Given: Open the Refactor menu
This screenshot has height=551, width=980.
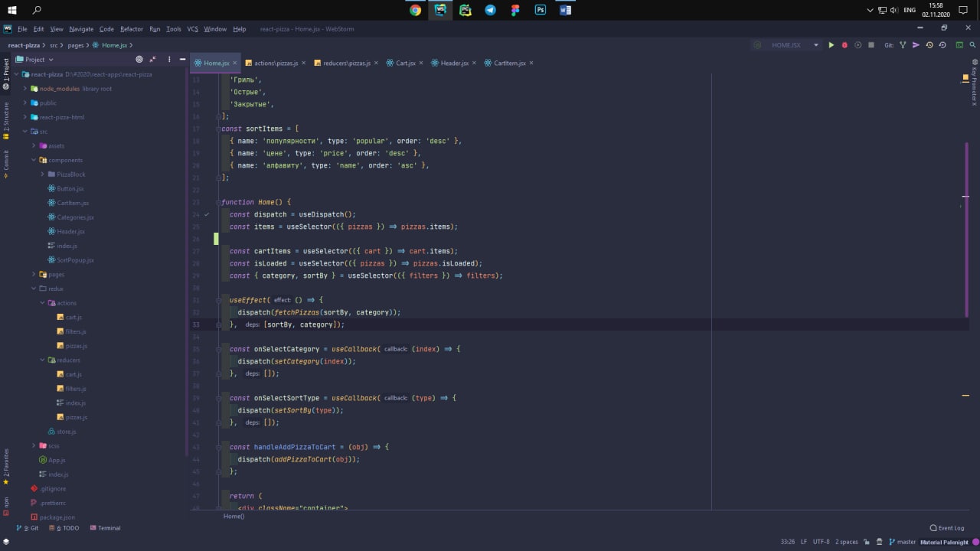Looking at the screenshot, I should [x=131, y=29].
